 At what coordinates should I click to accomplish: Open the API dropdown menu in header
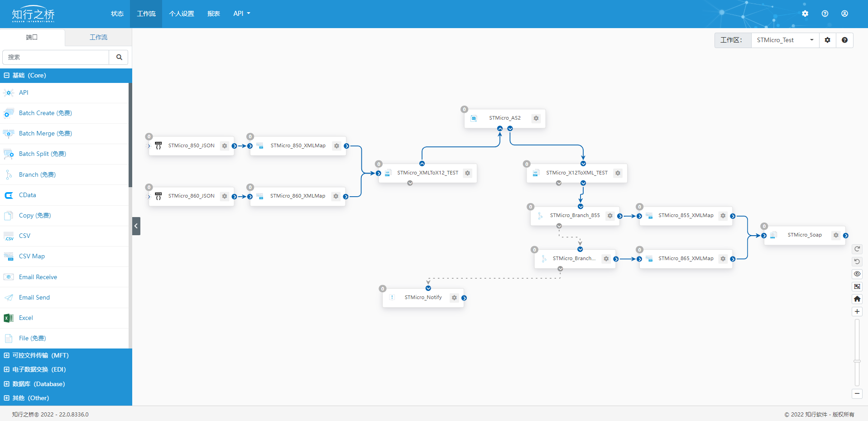click(242, 14)
